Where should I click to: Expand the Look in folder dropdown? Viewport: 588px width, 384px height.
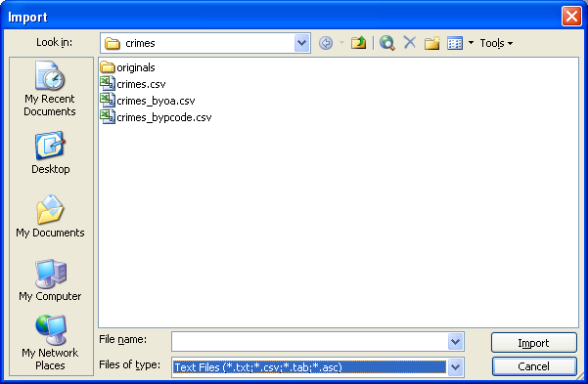click(x=302, y=43)
